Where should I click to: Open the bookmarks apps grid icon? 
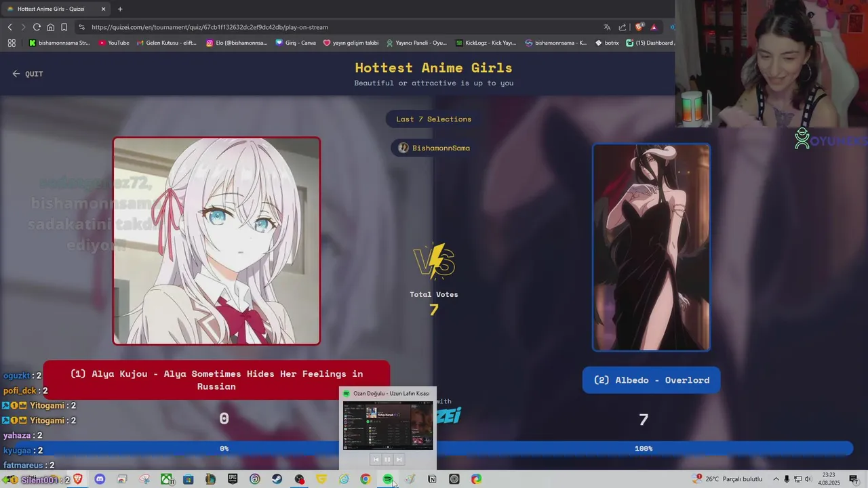click(12, 43)
